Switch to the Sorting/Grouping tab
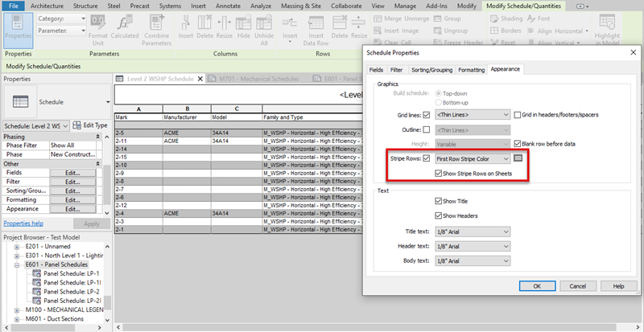This screenshot has width=644, height=332. click(x=432, y=70)
